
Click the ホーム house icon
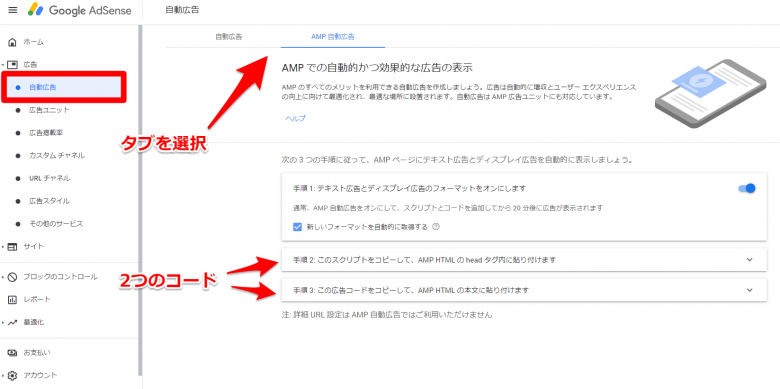13,42
